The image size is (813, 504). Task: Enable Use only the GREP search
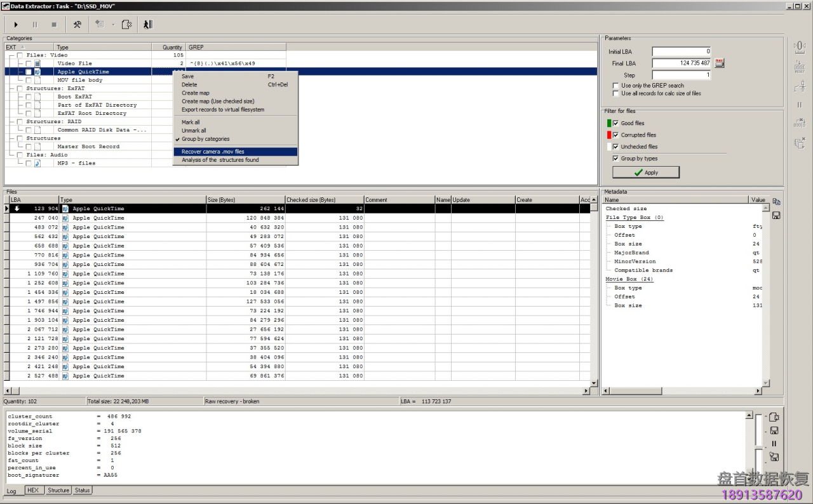point(615,86)
